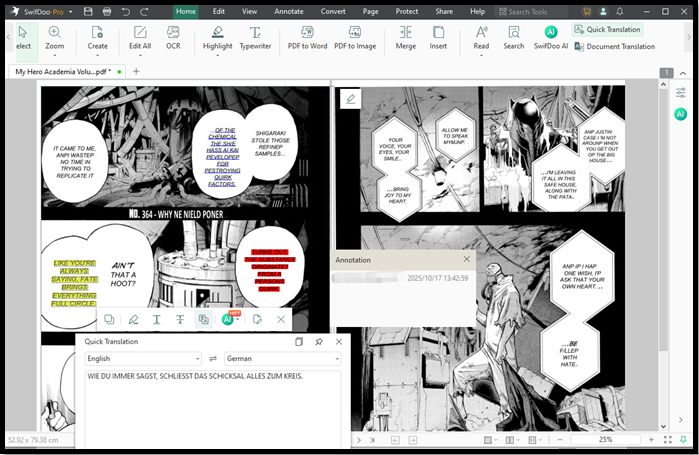699x455 pixels.
Task: Pin the Quick Translation panel
Action: pos(319,342)
